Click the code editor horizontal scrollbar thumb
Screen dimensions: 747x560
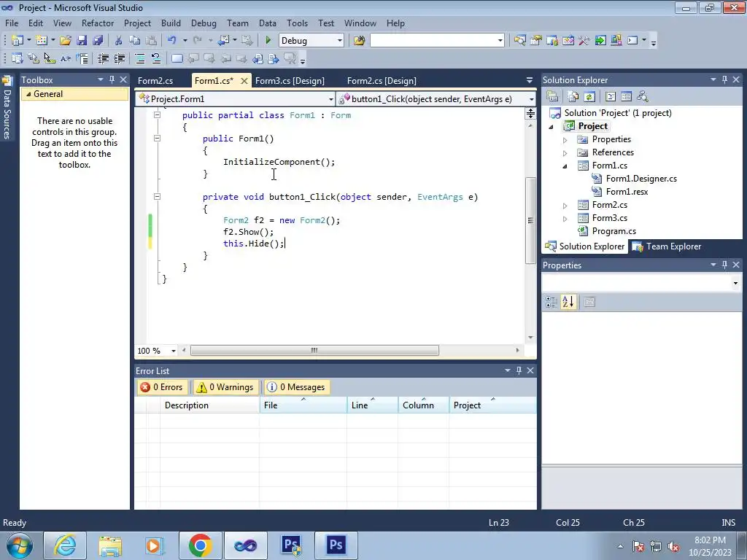[314, 351]
